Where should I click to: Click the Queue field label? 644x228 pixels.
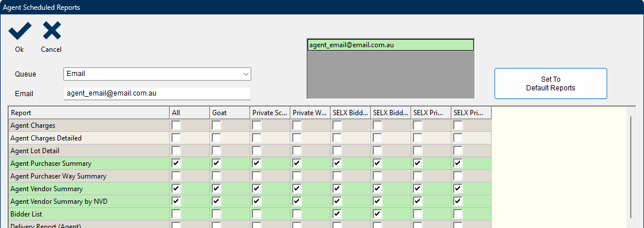25,74
